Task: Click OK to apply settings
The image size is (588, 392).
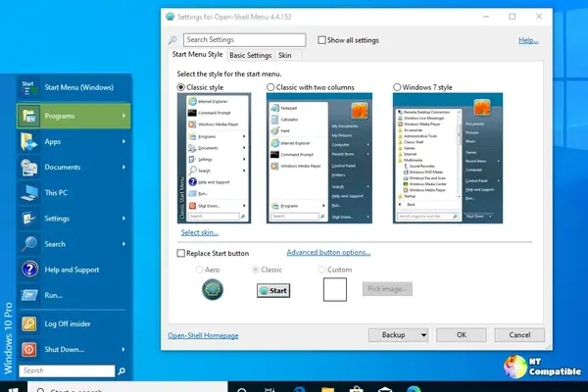Action: pyautogui.click(x=462, y=335)
